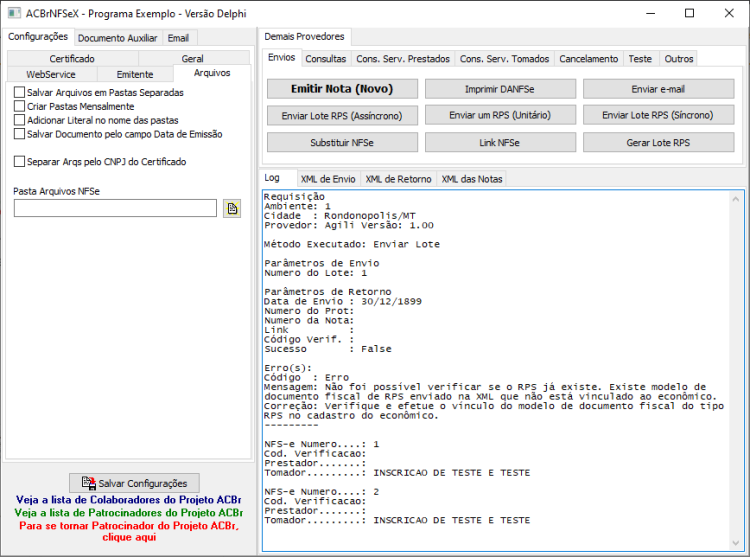Minimize the ACBrNFSeX window
Viewport: 750px width, 557px height.
(x=651, y=13)
